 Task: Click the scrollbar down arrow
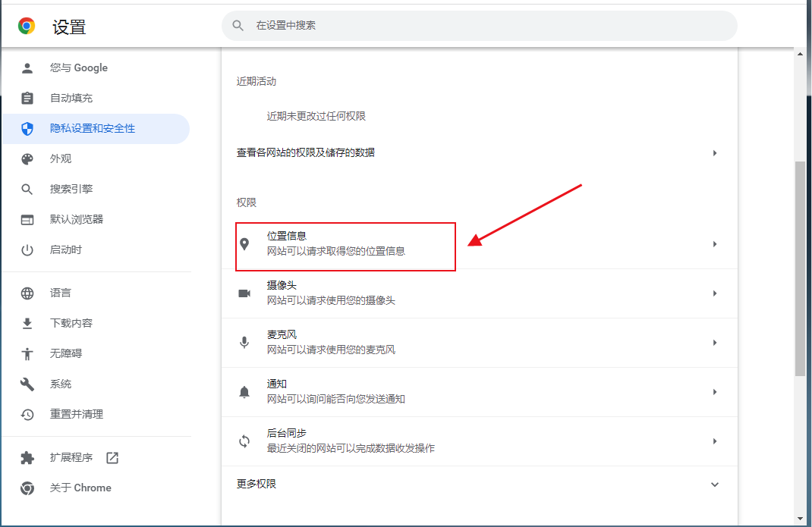(x=800, y=519)
